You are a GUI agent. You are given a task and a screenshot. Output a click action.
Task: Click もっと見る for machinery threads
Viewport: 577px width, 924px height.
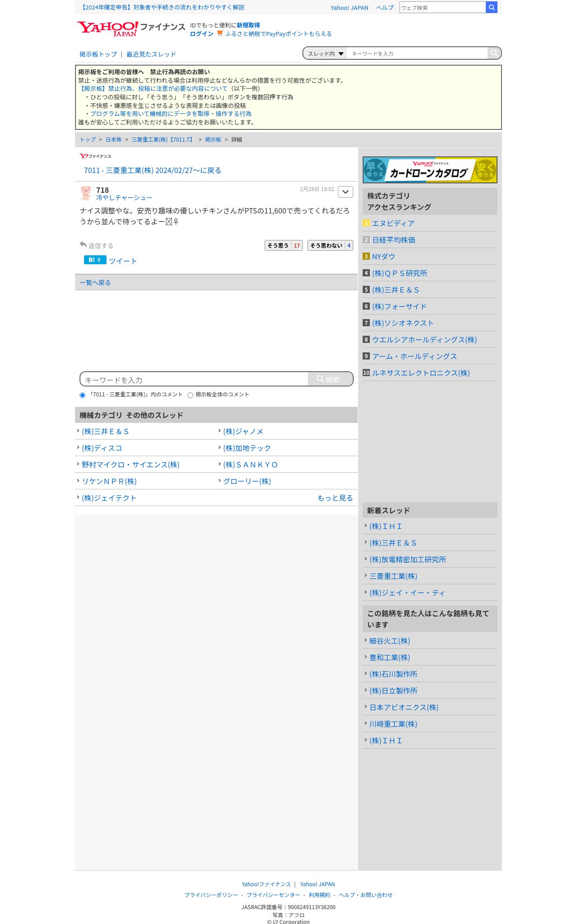(335, 498)
